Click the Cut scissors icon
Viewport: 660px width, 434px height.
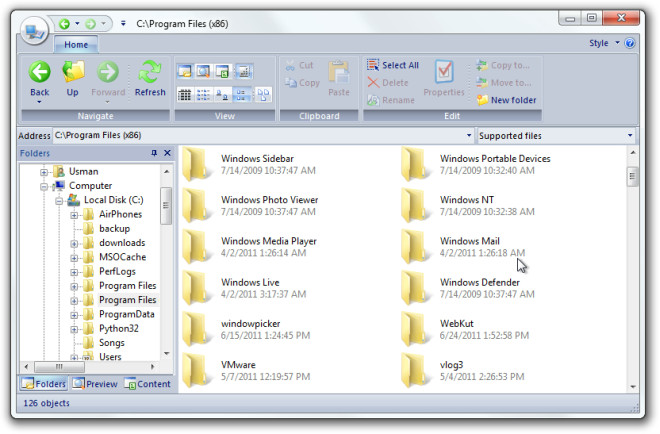(290, 65)
